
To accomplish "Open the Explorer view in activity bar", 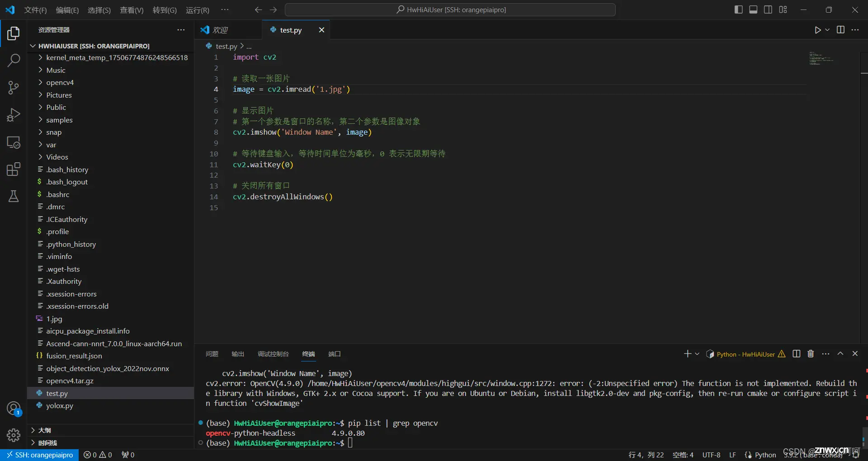I will point(14,33).
